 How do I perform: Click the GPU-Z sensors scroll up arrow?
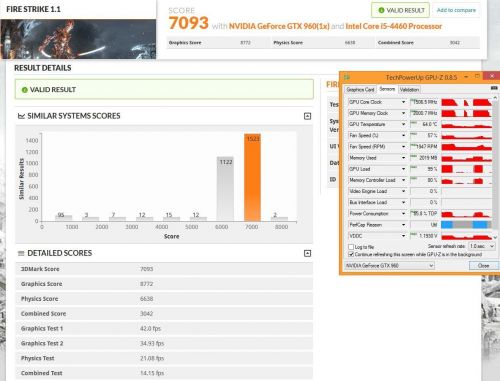coord(495,98)
